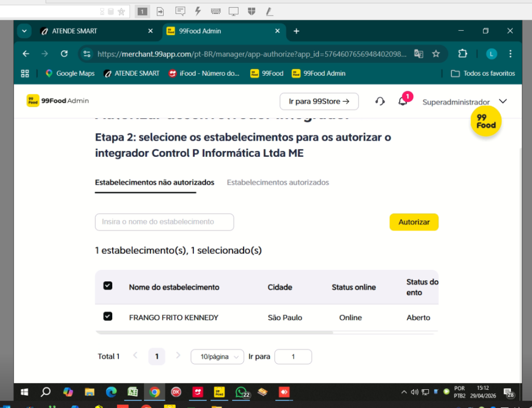The image size is (532, 408).
Task: Open the lightning actions menu
Action: click(198, 11)
